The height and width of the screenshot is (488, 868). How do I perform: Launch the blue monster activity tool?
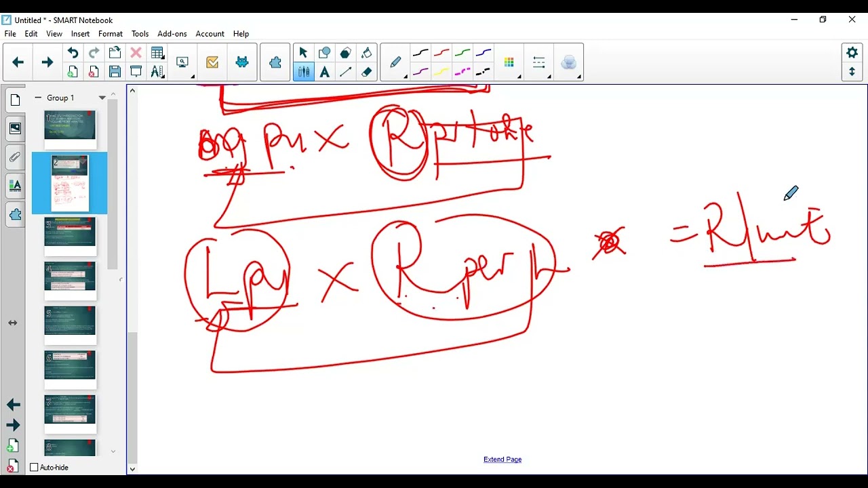point(242,62)
